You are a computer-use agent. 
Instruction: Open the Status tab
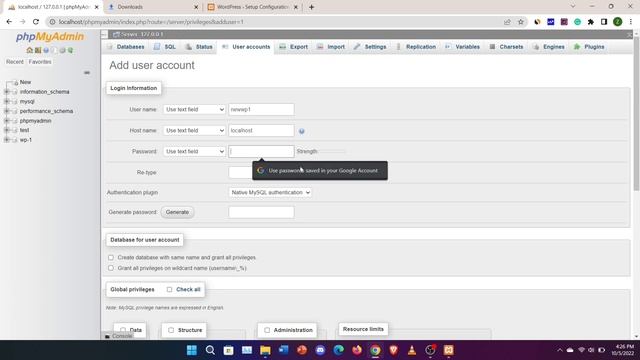pos(199,47)
